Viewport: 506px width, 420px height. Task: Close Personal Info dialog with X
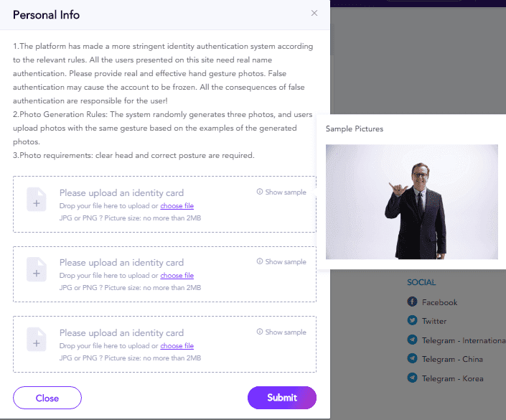pos(314,13)
